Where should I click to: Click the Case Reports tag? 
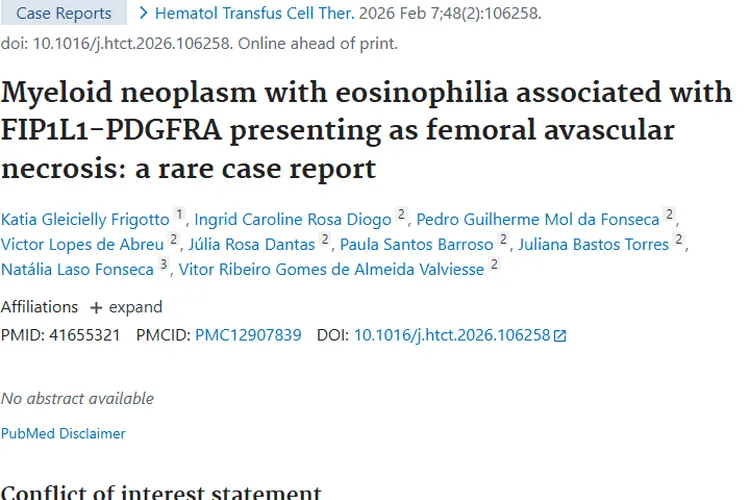coord(64,13)
